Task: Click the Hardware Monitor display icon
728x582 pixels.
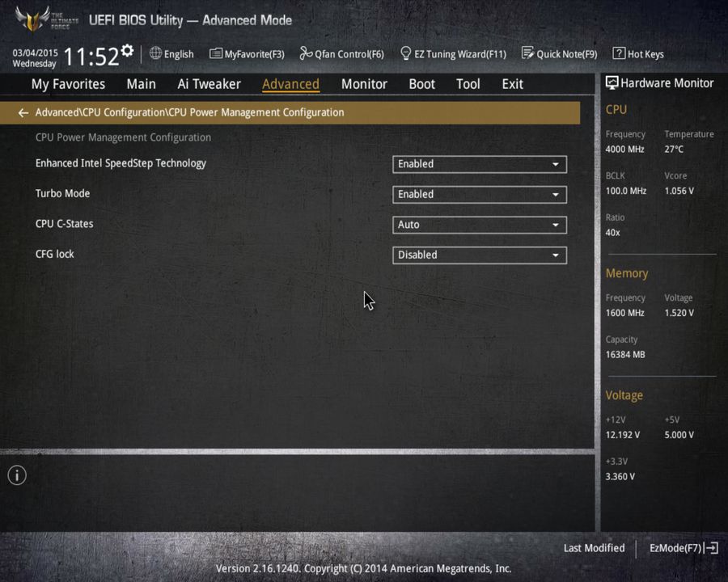Action: pos(612,83)
